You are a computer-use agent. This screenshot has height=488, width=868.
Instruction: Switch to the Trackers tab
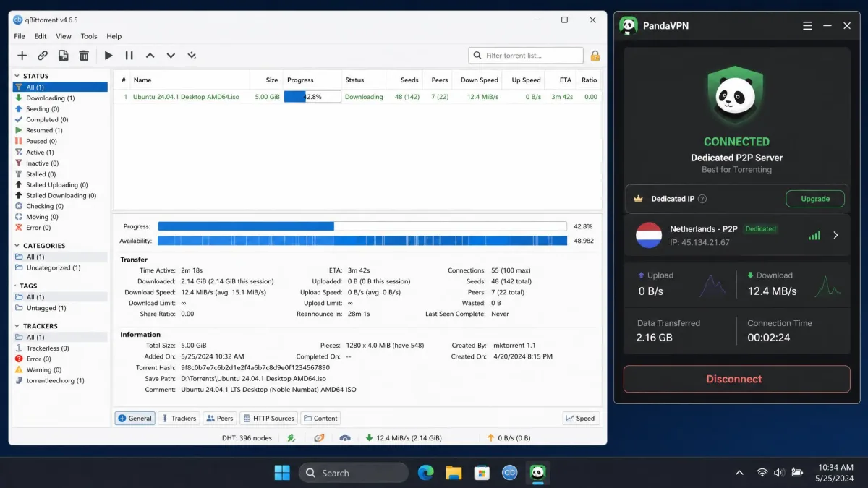179,418
